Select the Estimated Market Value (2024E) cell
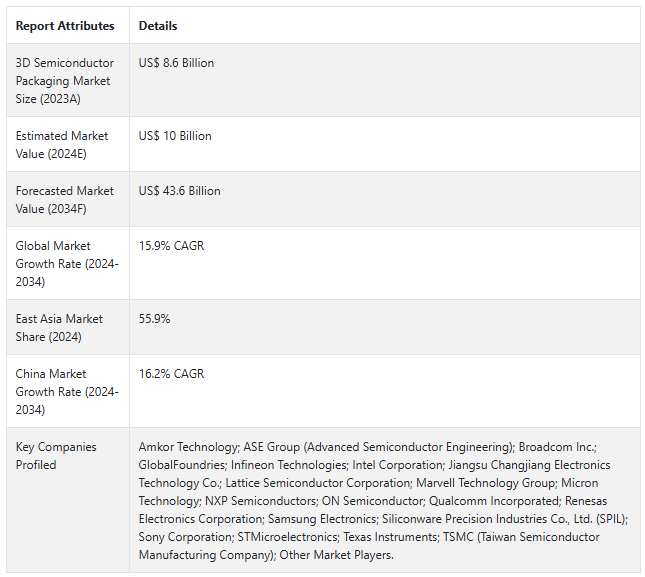The height and width of the screenshot is (577, 645). coord(68,144)
